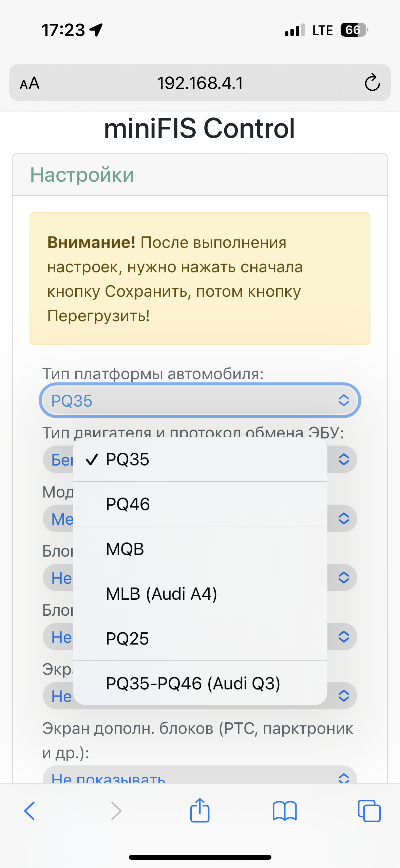
Task: Expand the partially hidden 'Не показывать' dropdown at bottom
Action: [x=200, y=775]
